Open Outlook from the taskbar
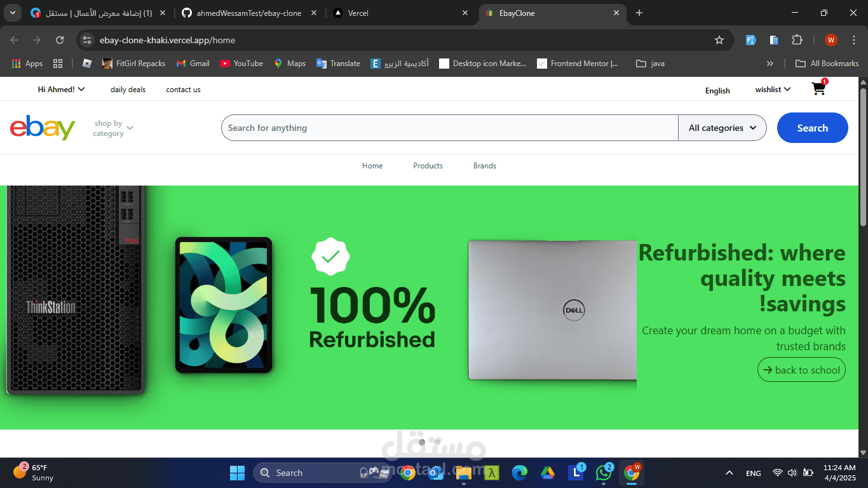Screen dimensions: 868x488 coord(436,473)
